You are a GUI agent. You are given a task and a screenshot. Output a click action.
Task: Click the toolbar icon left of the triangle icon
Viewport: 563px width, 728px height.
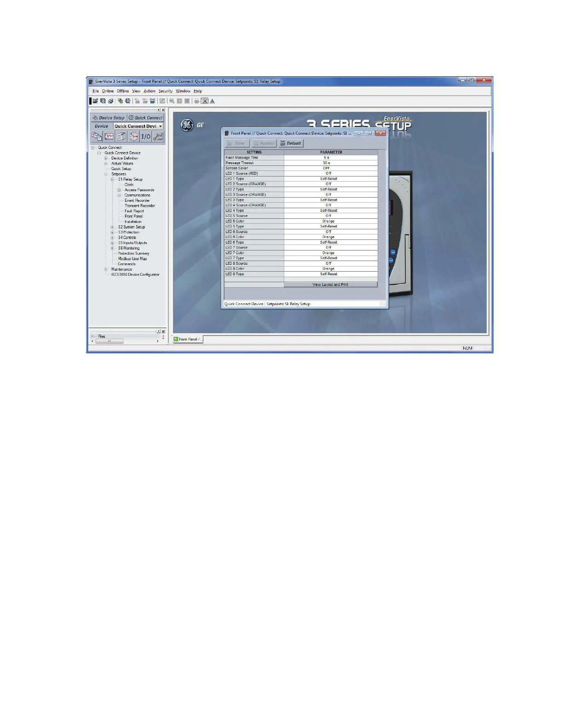pyautogui.click(x=205, y=101)
